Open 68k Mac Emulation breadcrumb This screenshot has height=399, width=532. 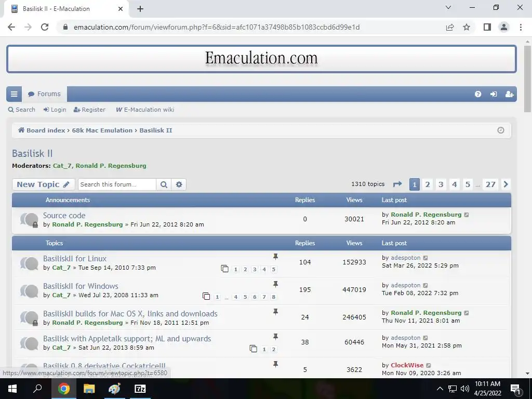(x=102, y=130)
